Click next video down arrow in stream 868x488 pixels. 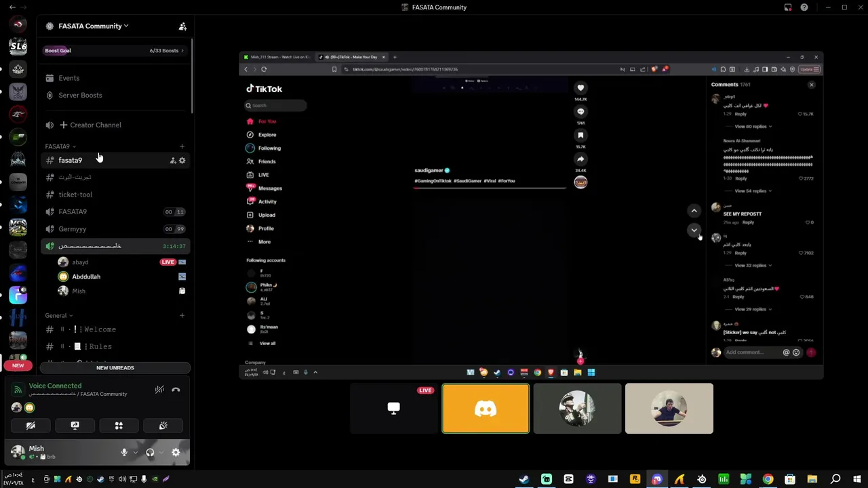pyautogui.click(x=694, y=230)
